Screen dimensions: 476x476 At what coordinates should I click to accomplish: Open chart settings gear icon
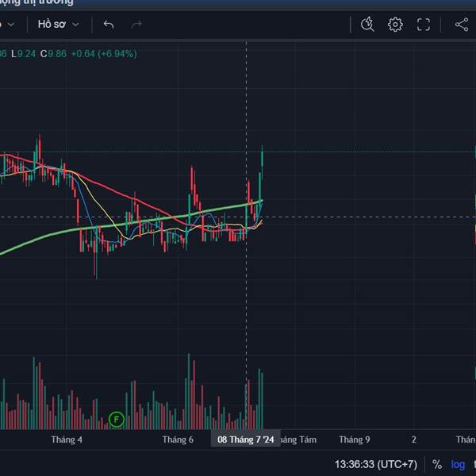pos(395,25)
